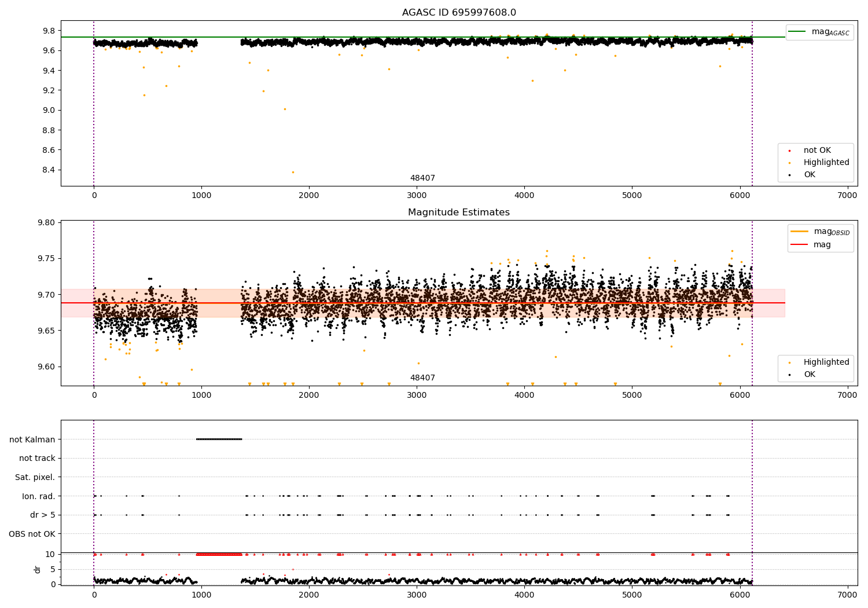The height and width of the screenshot is (608, 868).
Task: Click the 'dr' axis label
Action: (x=38, y=569)
